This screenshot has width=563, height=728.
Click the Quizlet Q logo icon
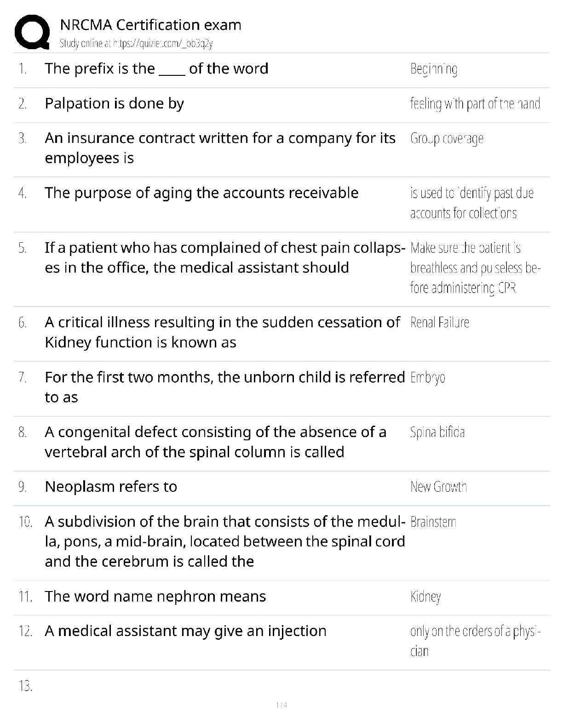tap(32, 32)
